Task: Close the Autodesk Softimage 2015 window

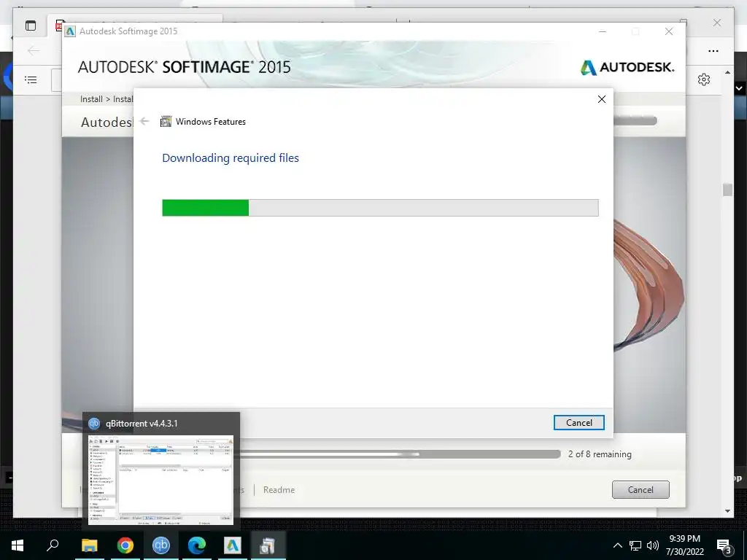Action: click(669, 31)
